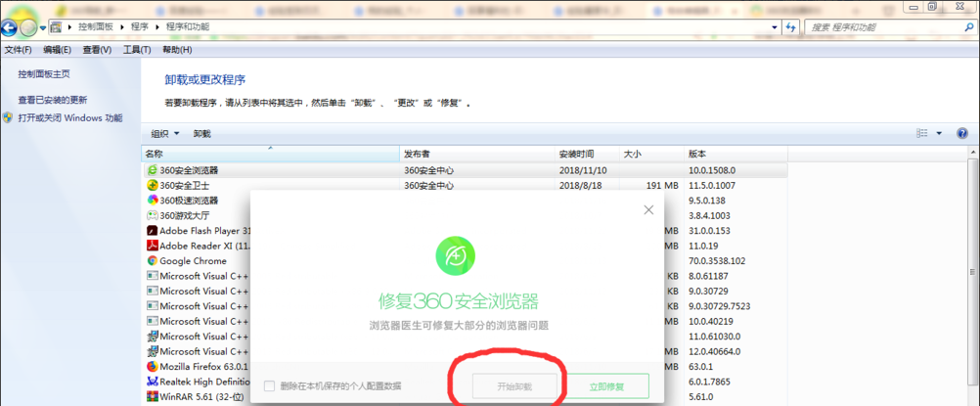Click the 卸载 toolbar button
The image size is (980, 406).
tap(201, 133)
